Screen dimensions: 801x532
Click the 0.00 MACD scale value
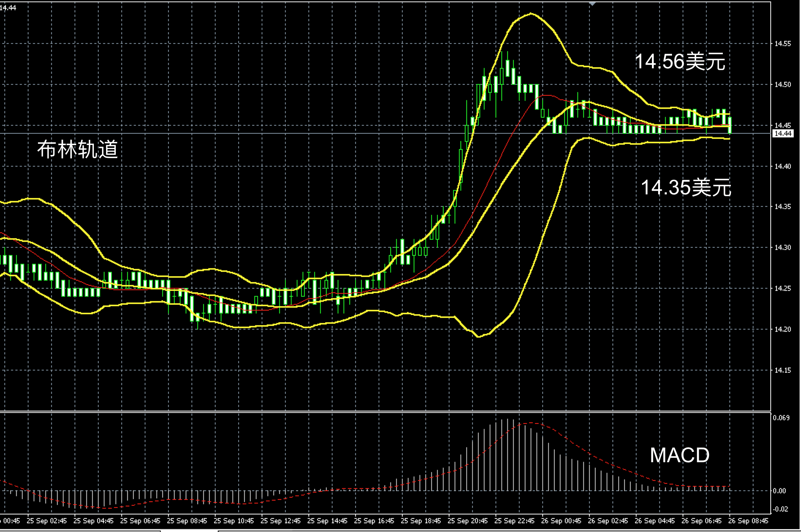[779, 491]
